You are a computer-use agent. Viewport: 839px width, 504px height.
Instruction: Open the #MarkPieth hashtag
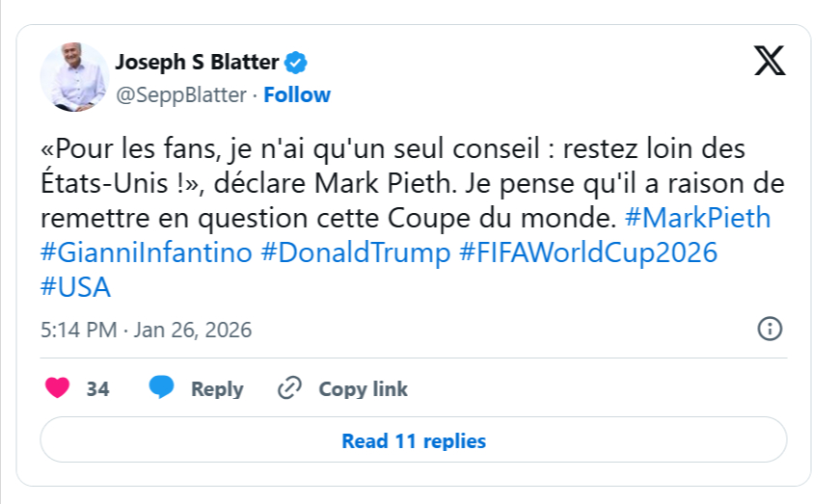[698, 218]
